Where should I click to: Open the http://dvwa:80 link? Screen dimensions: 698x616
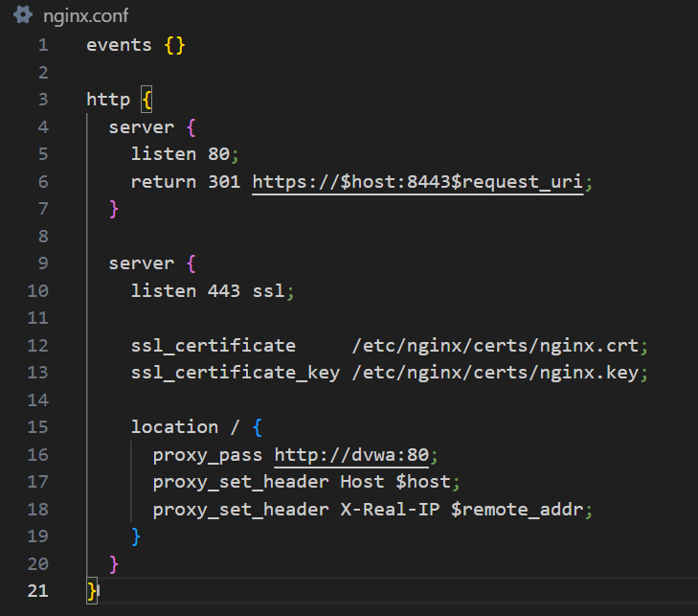click(351, 455)
